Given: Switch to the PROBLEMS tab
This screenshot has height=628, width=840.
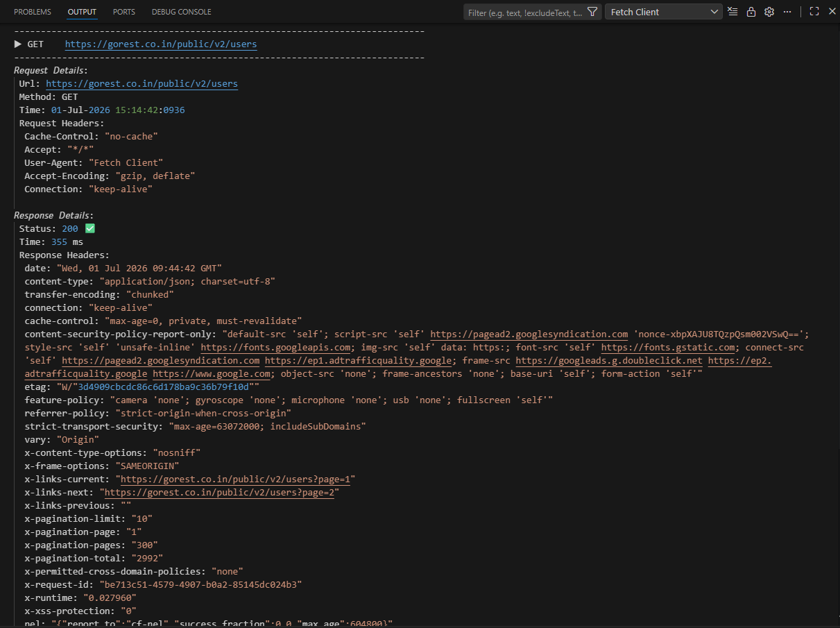Looking at the screenshot, I should tap(33, 12).
